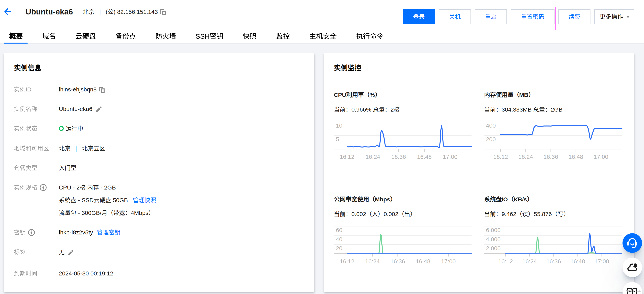Click the back arrow next to Ubuntu-eka6
Image resolution: width=644 pixels, height=294 pixels.
click(x=8, y=12)
